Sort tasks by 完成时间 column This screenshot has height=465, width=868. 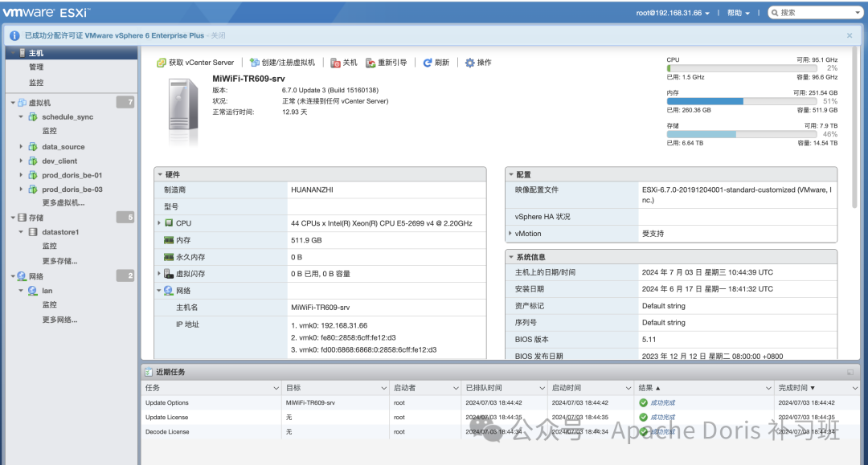(796, 388)
